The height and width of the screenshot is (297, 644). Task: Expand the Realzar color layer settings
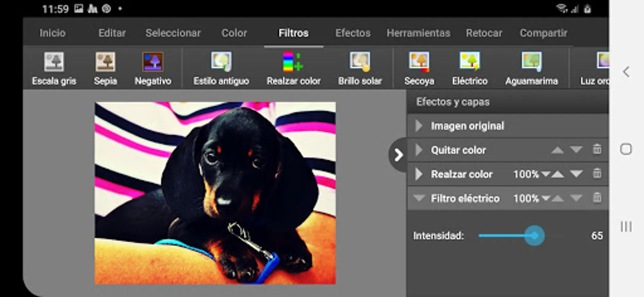419,174
